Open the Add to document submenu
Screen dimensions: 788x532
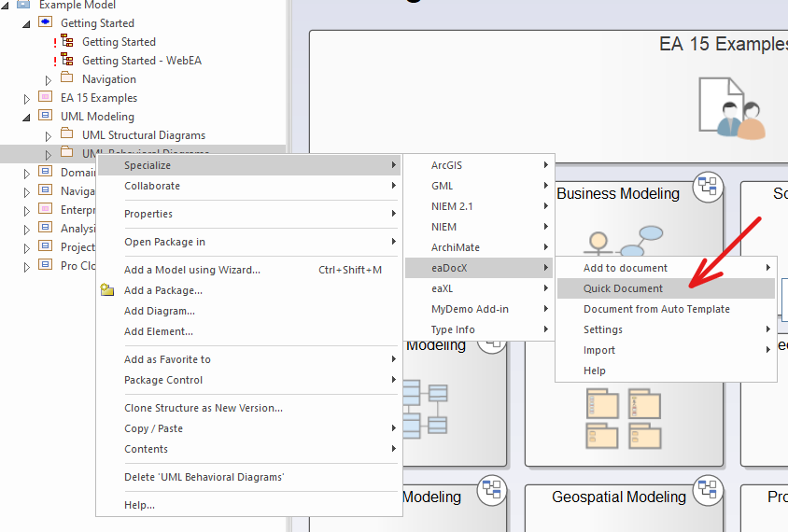666,268
